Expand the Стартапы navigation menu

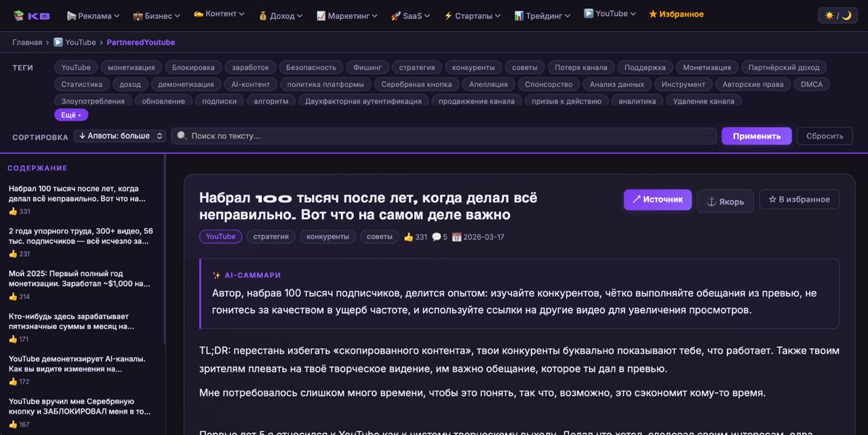[x=472, y=15]
